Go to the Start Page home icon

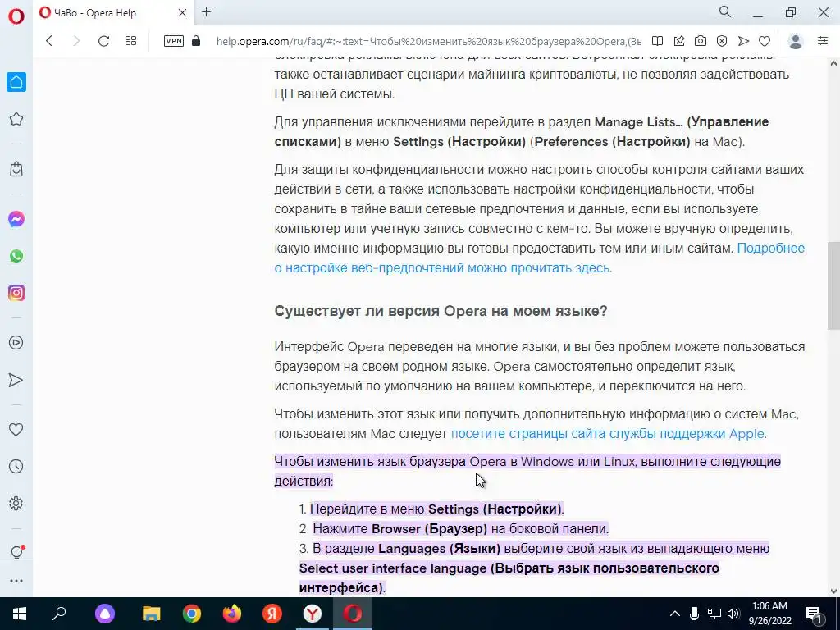[x=16, y=82]
